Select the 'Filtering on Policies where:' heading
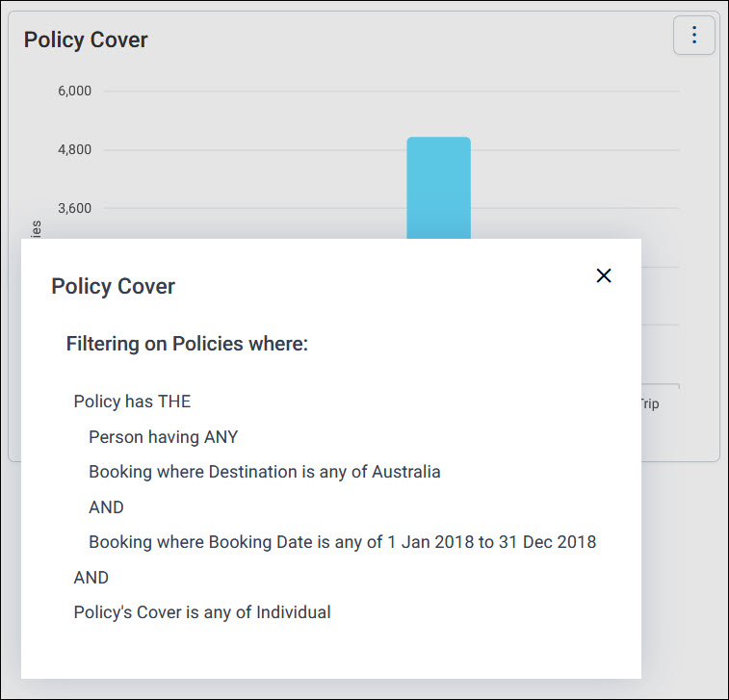 click(187, 344)
